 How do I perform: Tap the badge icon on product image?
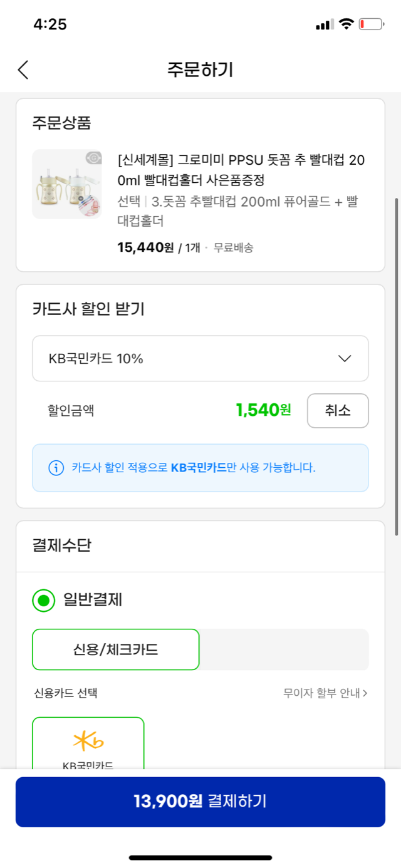[x=92, y=158]
